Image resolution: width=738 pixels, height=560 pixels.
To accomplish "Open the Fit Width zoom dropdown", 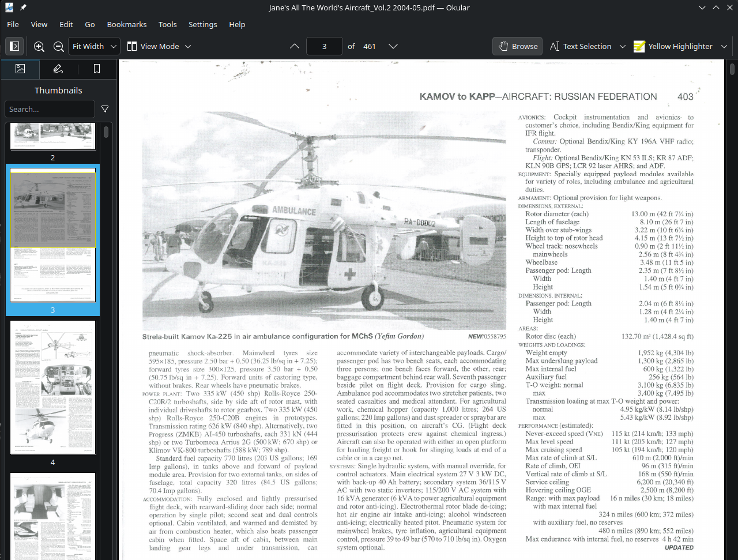I will pos(94,46).
